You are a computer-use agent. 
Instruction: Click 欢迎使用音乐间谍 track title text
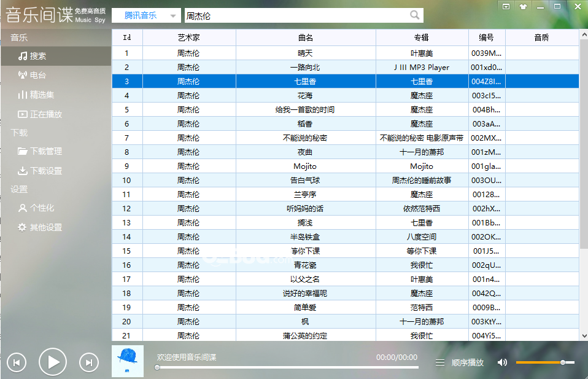point(187,358)
